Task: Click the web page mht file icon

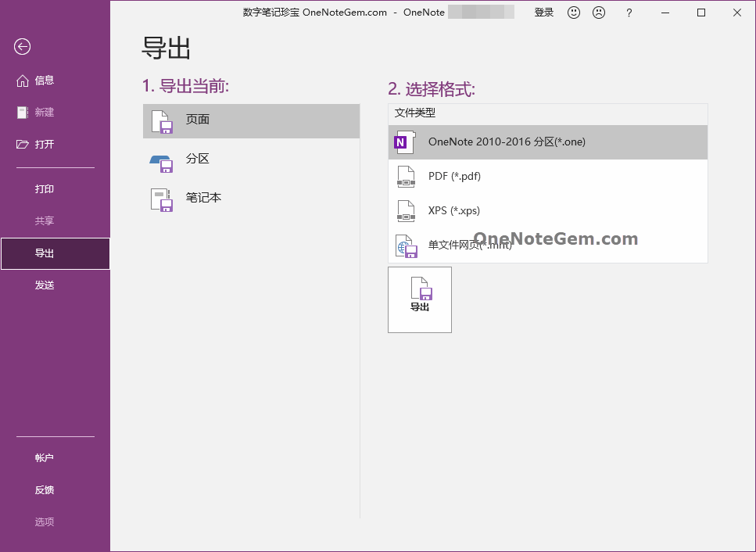Action: (407, 246)
